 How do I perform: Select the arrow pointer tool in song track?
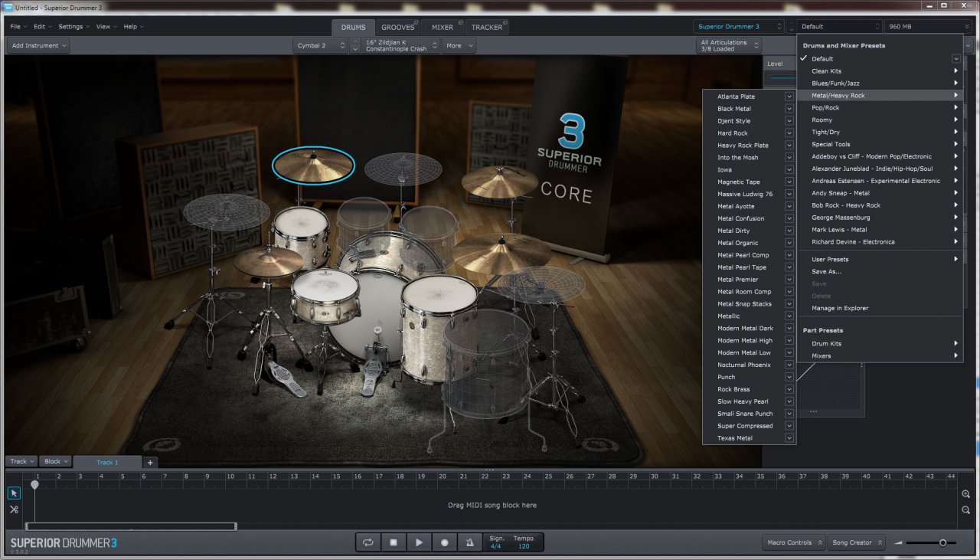14,493
